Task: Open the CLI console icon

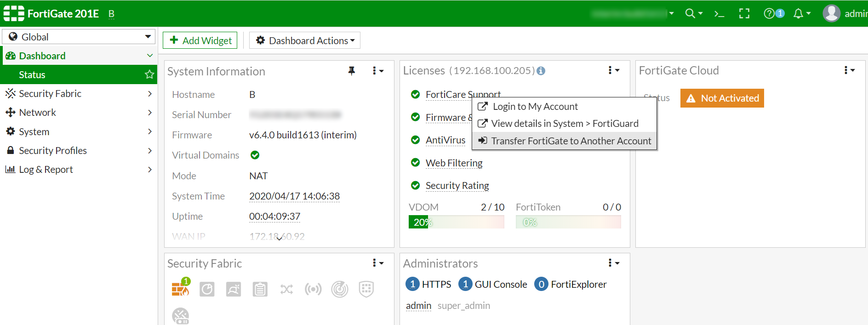Action: [719, 14]
